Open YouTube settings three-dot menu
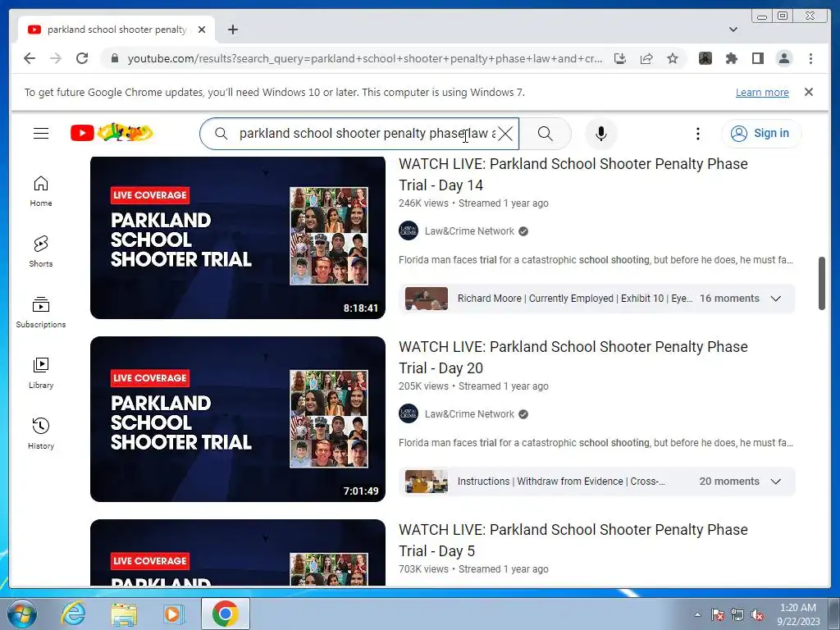 coord(697,134)
